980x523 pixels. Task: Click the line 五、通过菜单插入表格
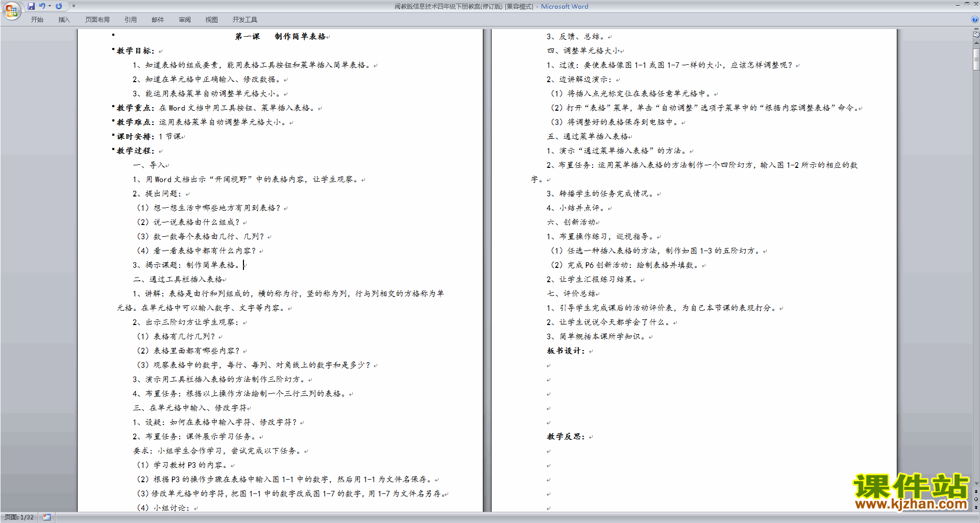pos(587,137)
